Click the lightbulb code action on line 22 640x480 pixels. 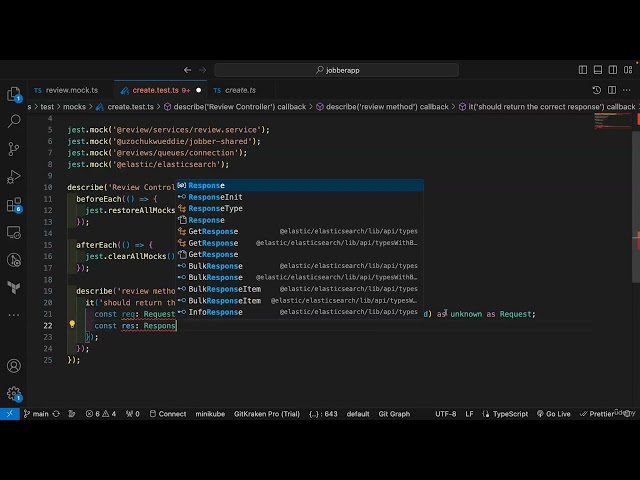coord(72,324)
